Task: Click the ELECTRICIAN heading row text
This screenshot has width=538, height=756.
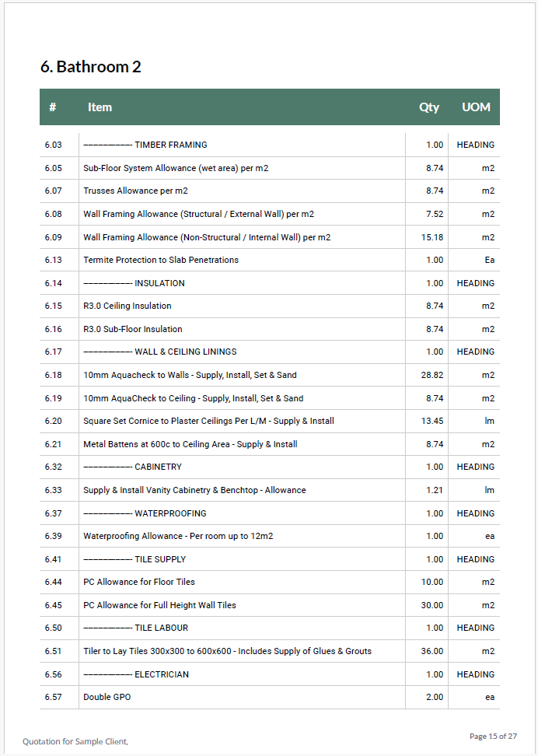Action: tap(136, 674)
